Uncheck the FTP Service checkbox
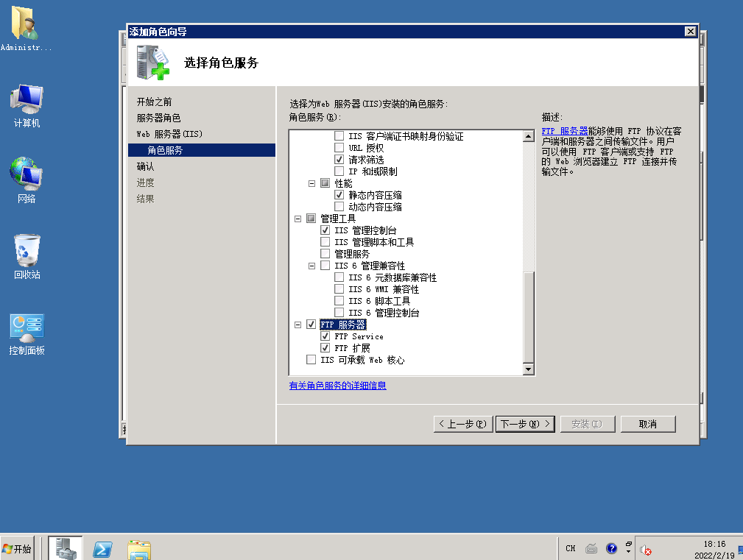 [x=325, y=336]
